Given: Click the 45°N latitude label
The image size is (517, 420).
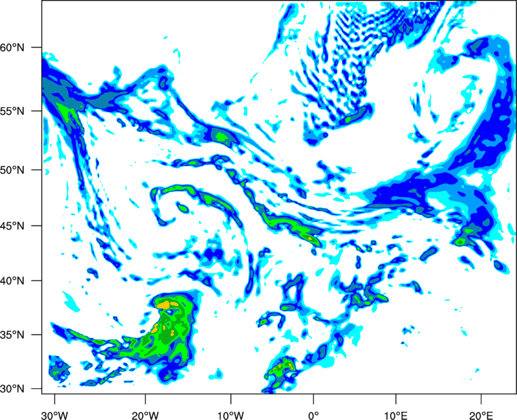Looking at the screenshot, I should [12, 226].
